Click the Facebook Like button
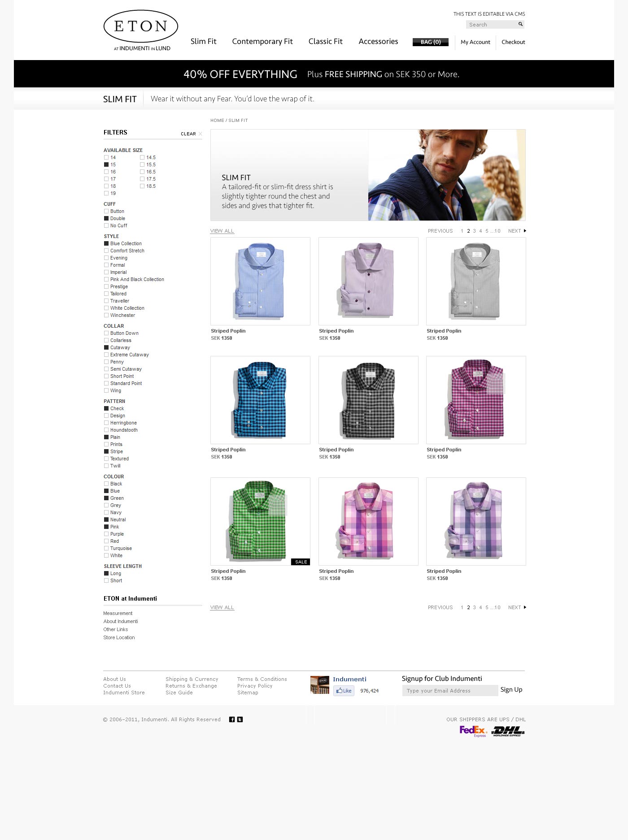The image size is (628, 840). coord(344,691)
